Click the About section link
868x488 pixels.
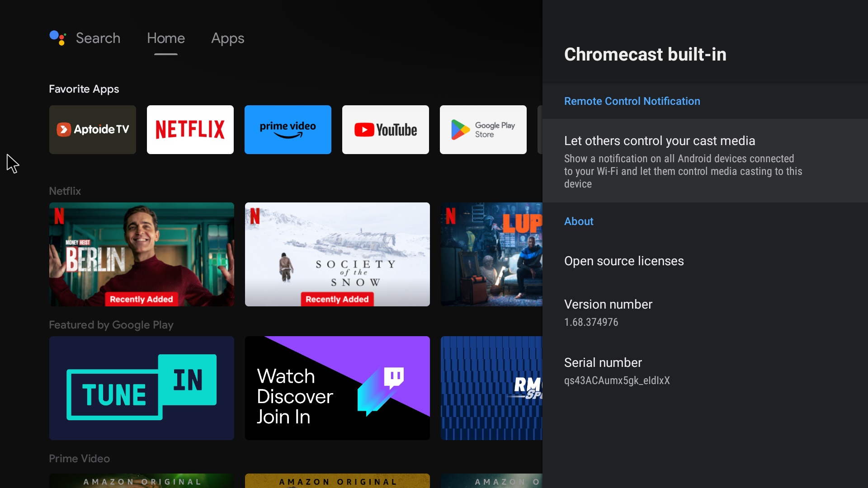(x=579, y=221)
